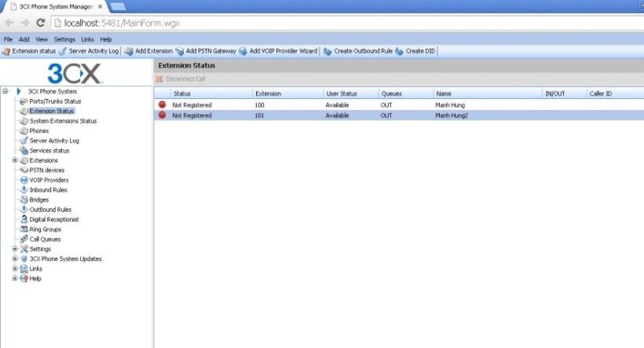Screen dimensions: 644x348
Task: Click Create Outbound Rule toolbar icon
Action: pyautogui.click(x=327, y=51)
